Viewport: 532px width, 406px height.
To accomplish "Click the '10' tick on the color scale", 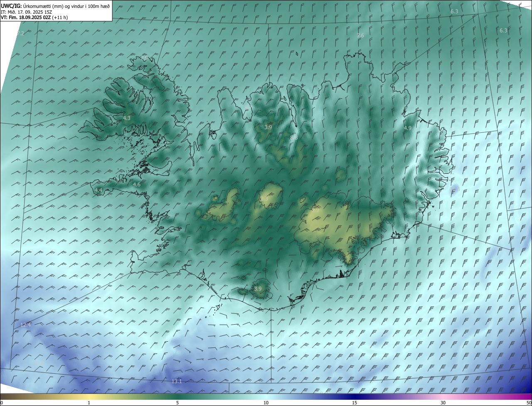I will tap(266, 403).
